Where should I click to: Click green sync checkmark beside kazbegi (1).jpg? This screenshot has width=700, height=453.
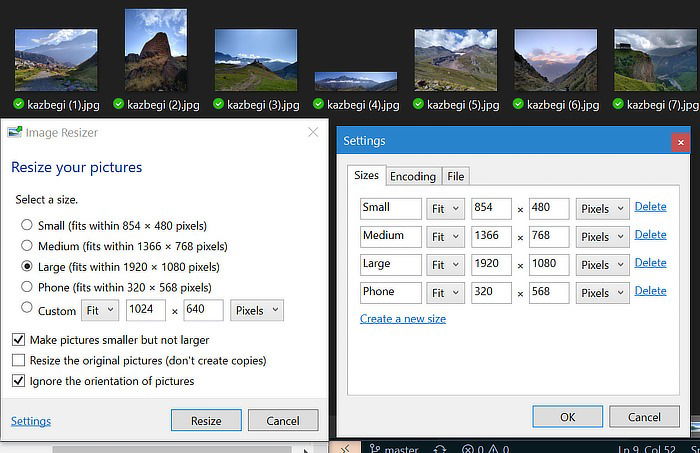19,104
